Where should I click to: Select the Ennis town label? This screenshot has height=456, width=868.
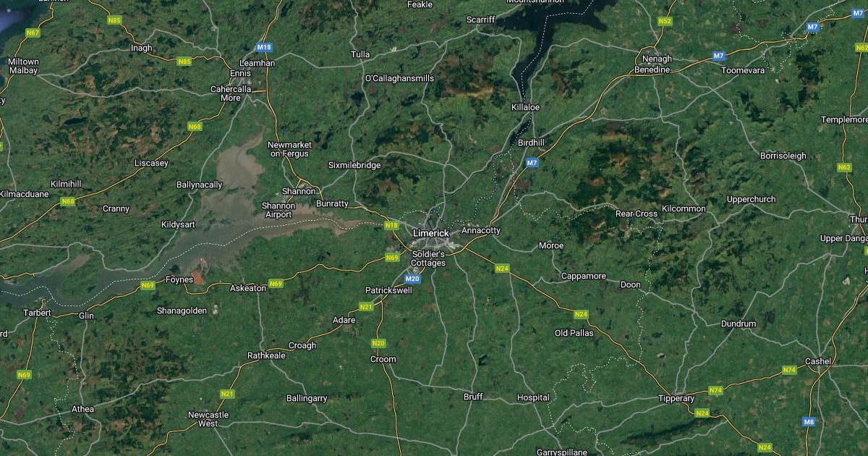click(x=239, y=73)
